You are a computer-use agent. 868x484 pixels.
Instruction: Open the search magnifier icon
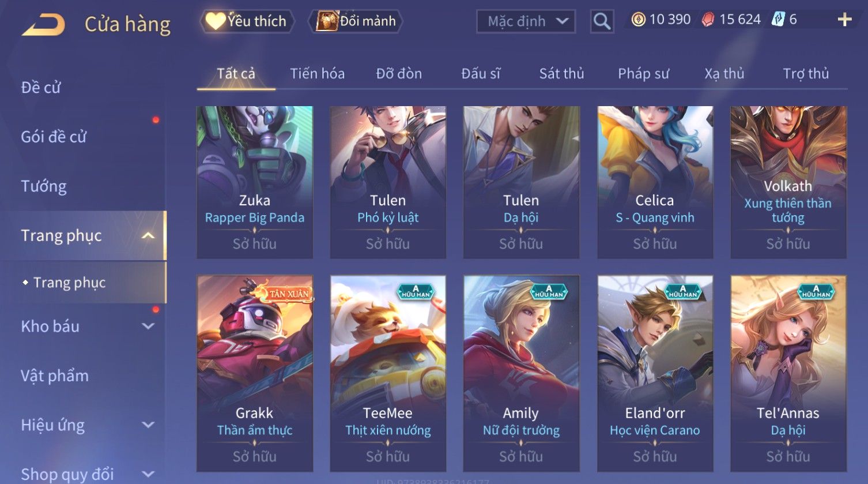click(602, 22)
